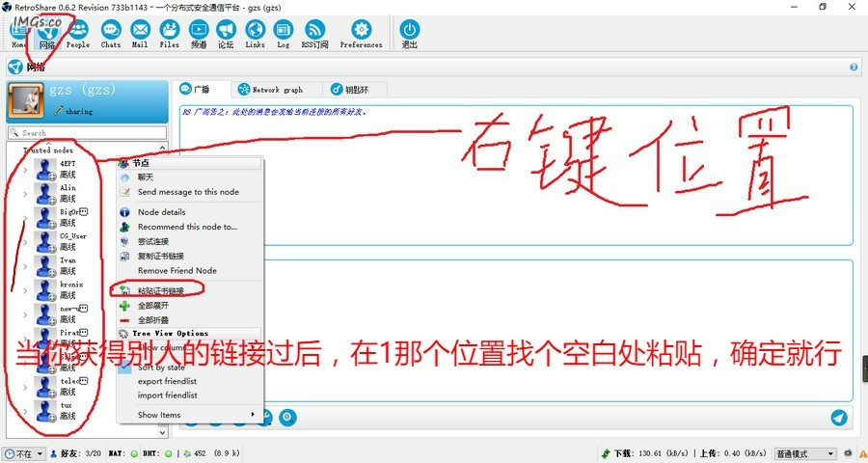The height and width of the screenshot is (463, 868).
Task: Open the Chats section
Action: click(111, 33)
